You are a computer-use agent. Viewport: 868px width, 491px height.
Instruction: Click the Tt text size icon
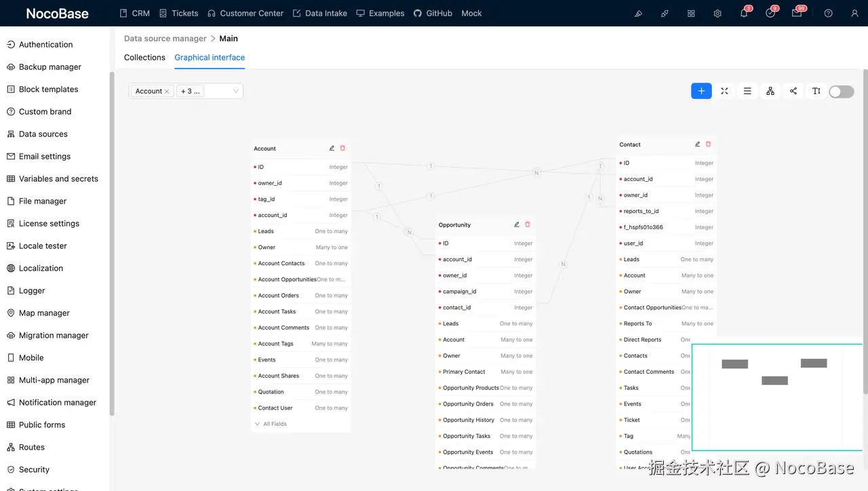point(816,91)
